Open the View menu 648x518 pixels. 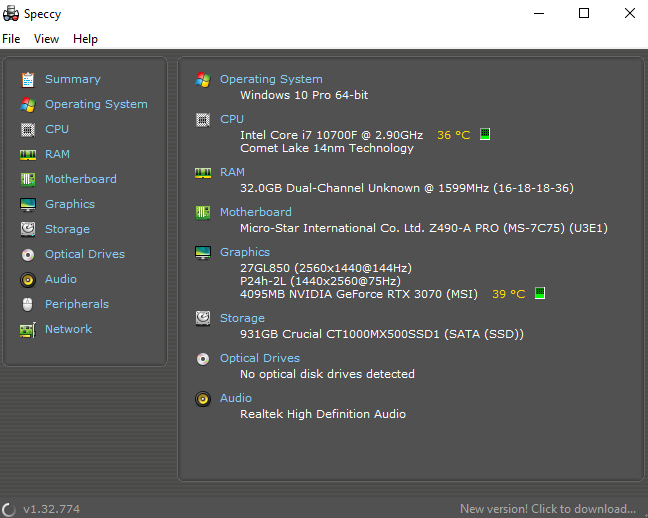pos(46,39)
